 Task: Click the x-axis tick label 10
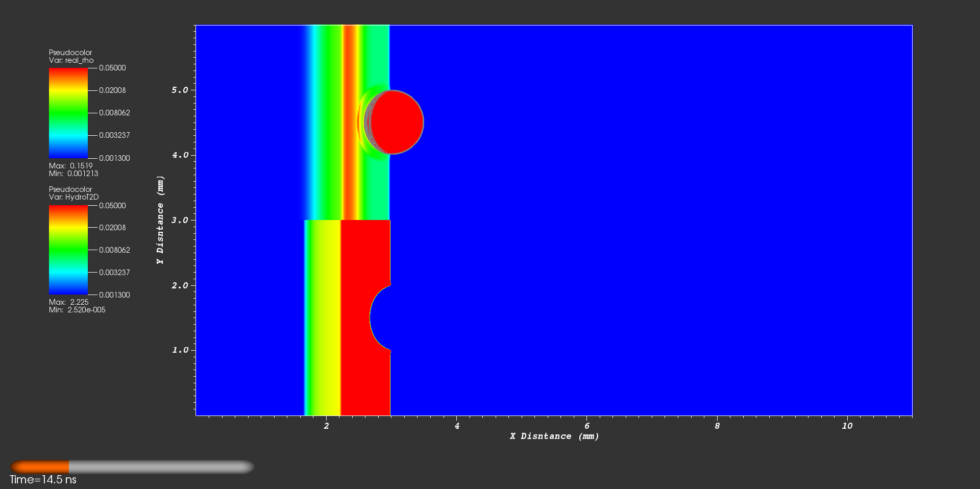click(x=847, y=426)
